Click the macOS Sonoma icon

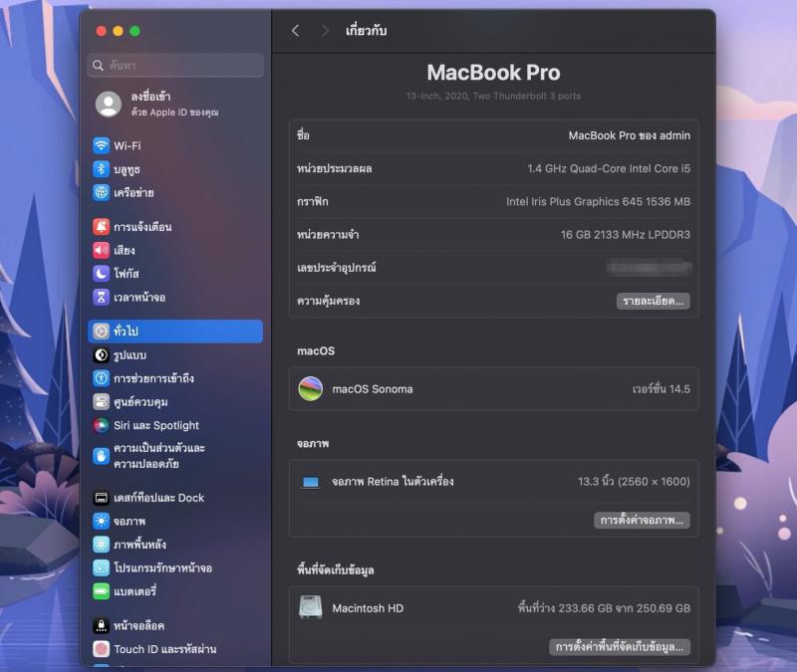[311, 389]
